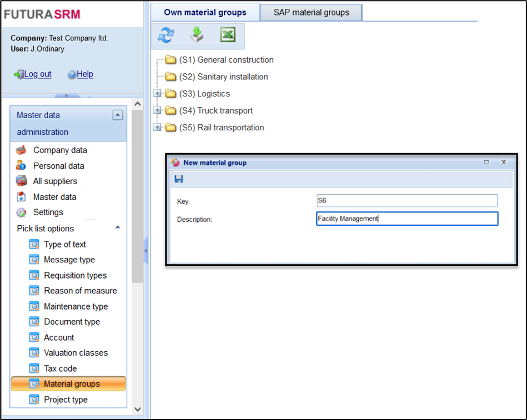Viewport: 527px width, 420px height.
Task: Expand the (S3) Logistics tree node
Action: click(158, 94)
